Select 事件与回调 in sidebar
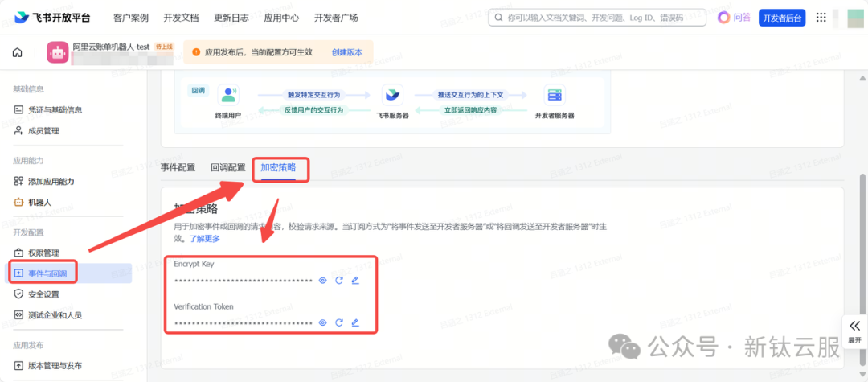The image size is (868, 382). coord(68,273)
